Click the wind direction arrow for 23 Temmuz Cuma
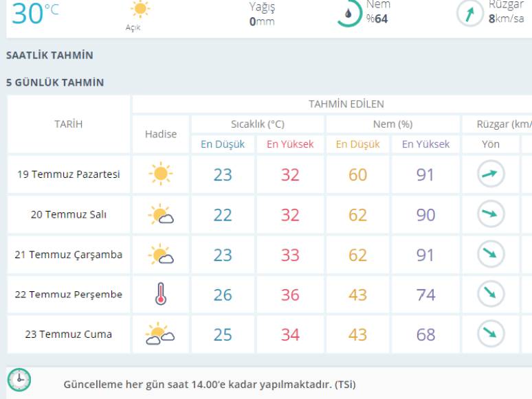The height and width of the screenshot is (399, 532). pos(491,334)
